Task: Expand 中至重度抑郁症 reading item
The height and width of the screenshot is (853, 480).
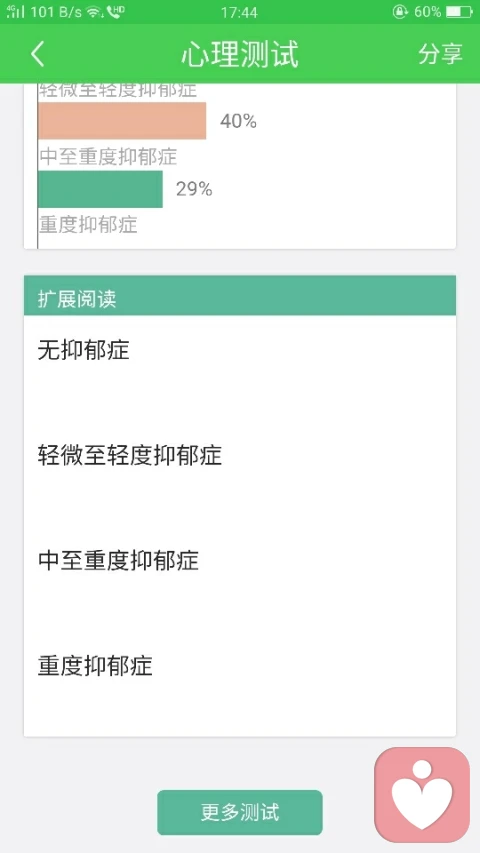Action: tap(239, 560)
